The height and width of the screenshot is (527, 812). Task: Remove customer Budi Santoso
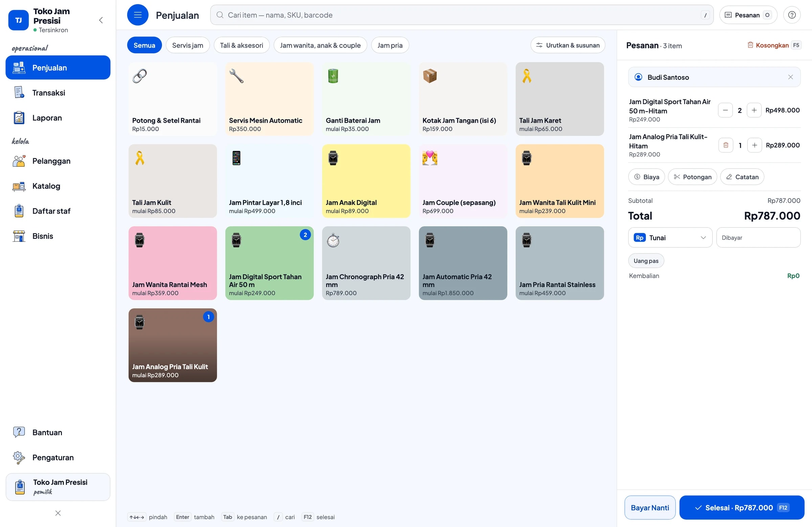pyautogui.click(x=790, y=77)
